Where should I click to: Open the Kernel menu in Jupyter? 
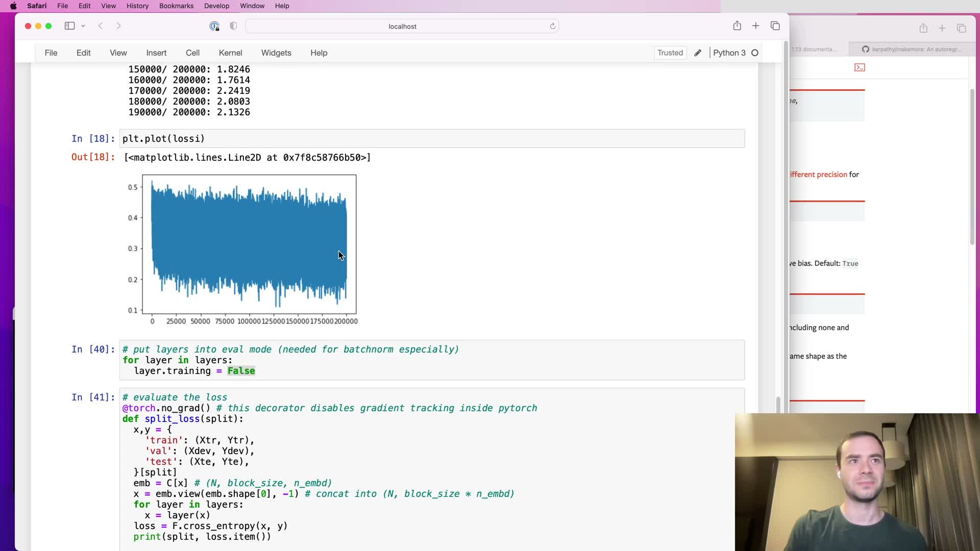pos(230,53)
